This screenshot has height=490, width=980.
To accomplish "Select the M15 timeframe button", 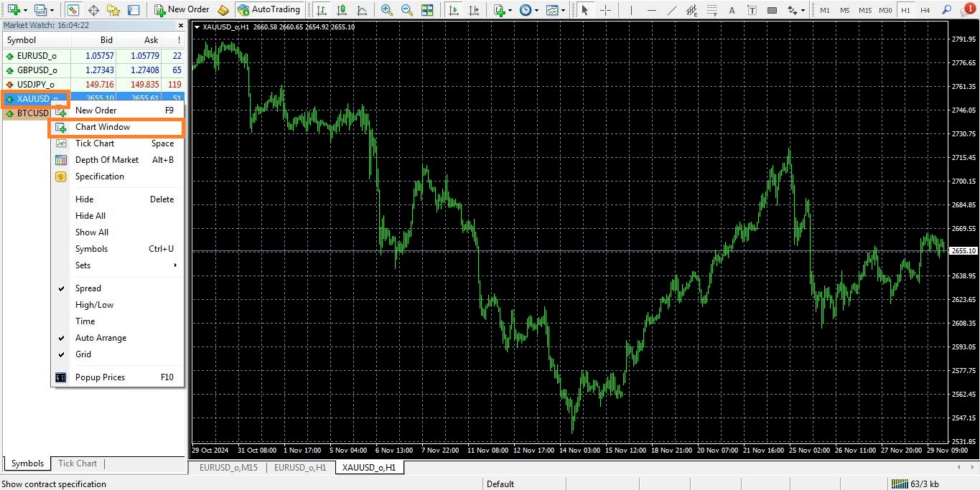I will [865, 10].
